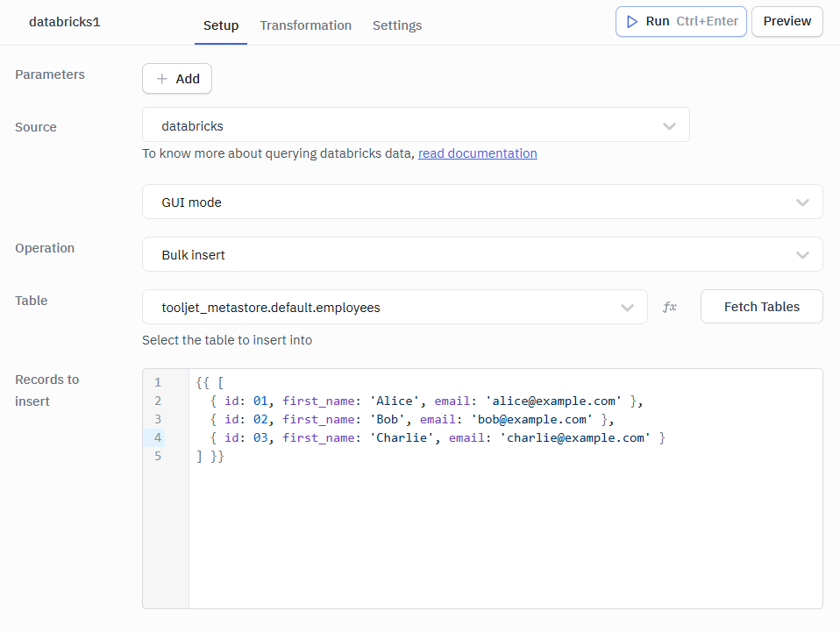Click the databricks1 query name

point(64,22)
